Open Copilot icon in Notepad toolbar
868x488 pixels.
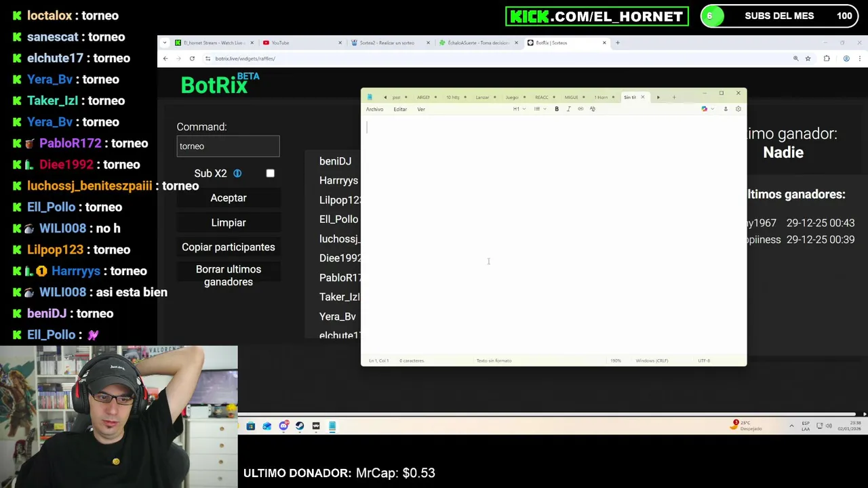tap(704, 109)
